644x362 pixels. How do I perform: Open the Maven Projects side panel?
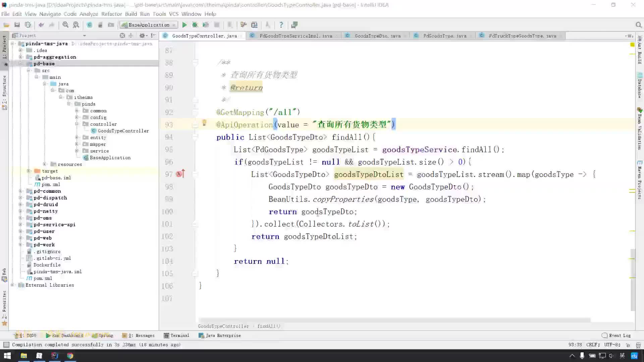click(640, 180)
